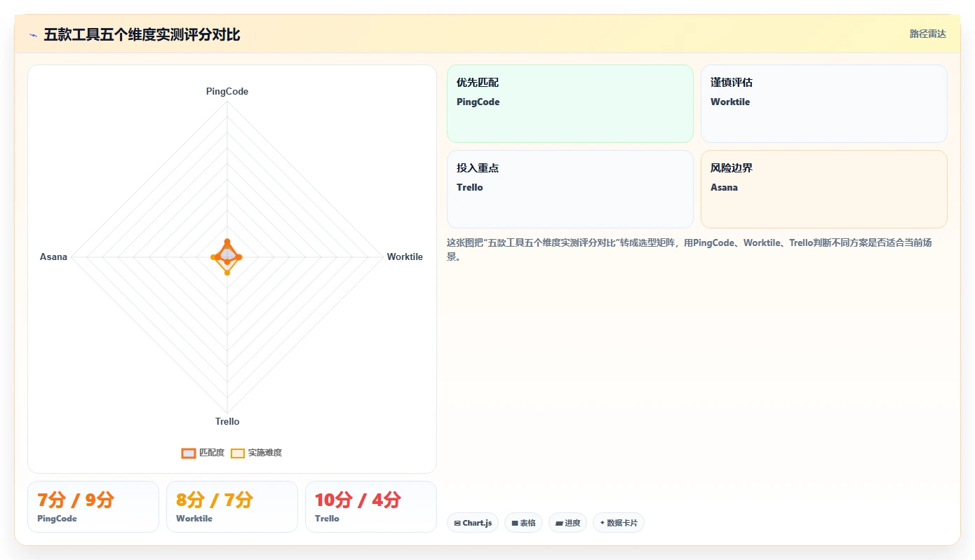Click the Worktile axis label on the radar

pos(405,257)
